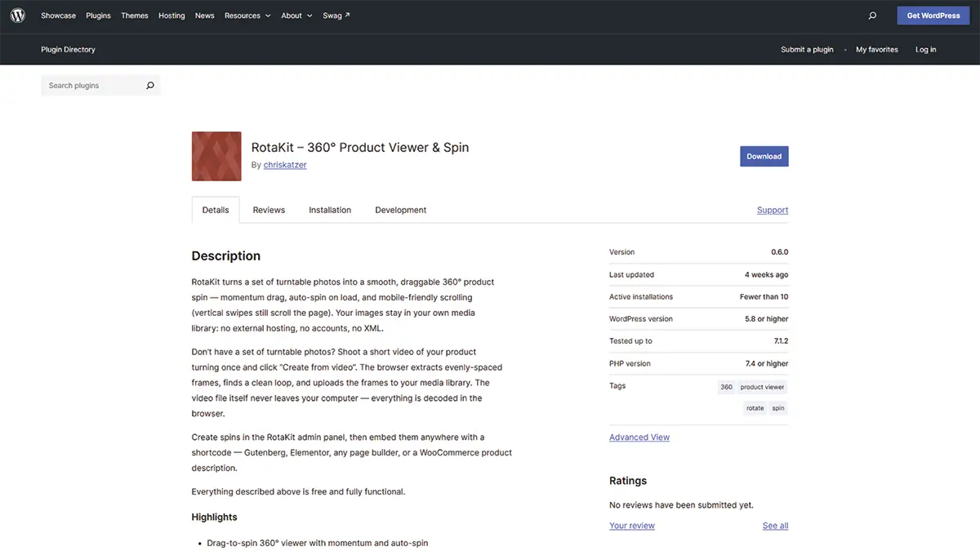
Task: Click the Ratings heading
Action: (628, 481)
